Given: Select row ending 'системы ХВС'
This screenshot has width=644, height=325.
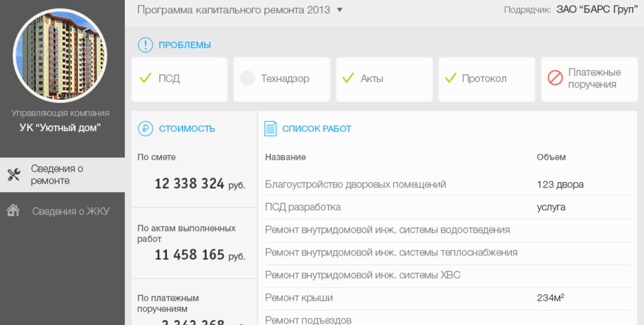Looking at the screenshot, I should pyautogui.click(x=448, y=275).
